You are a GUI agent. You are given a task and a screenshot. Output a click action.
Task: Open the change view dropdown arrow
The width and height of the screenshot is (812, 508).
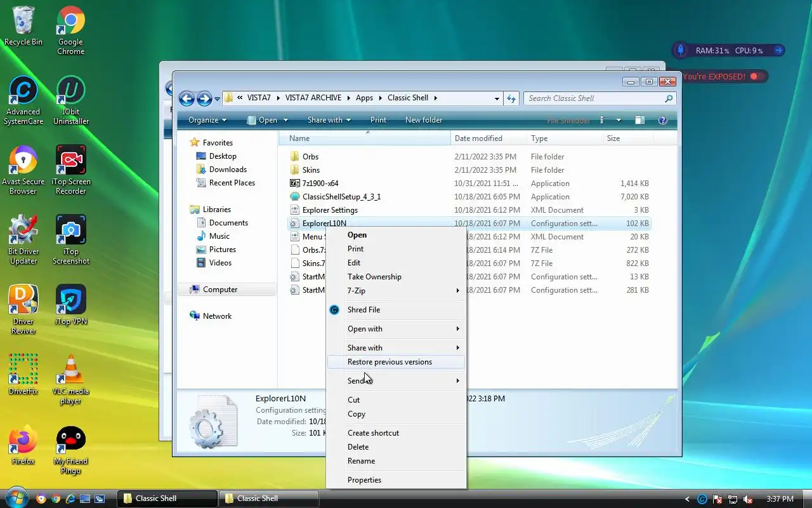pyautogui.click(x=619, y=120)
